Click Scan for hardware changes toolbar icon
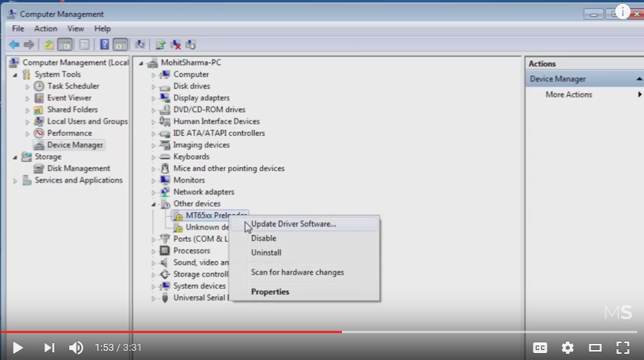 tap(140, 45)
